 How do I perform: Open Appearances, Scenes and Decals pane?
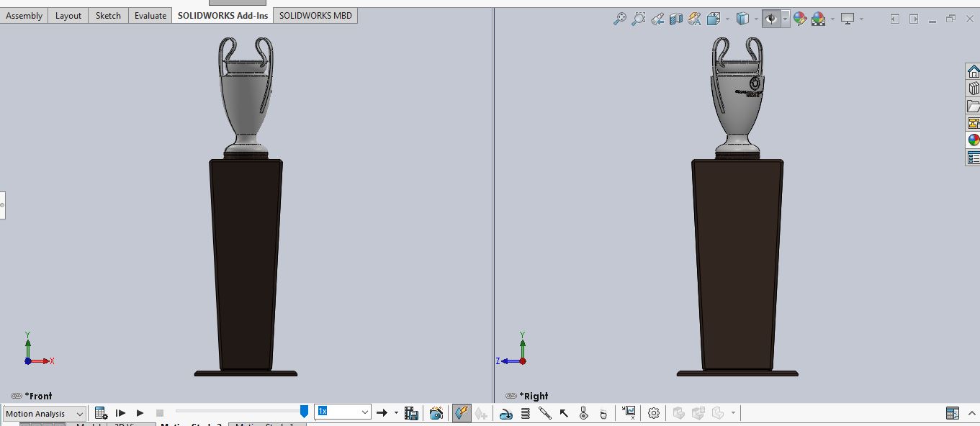point(974,140)
